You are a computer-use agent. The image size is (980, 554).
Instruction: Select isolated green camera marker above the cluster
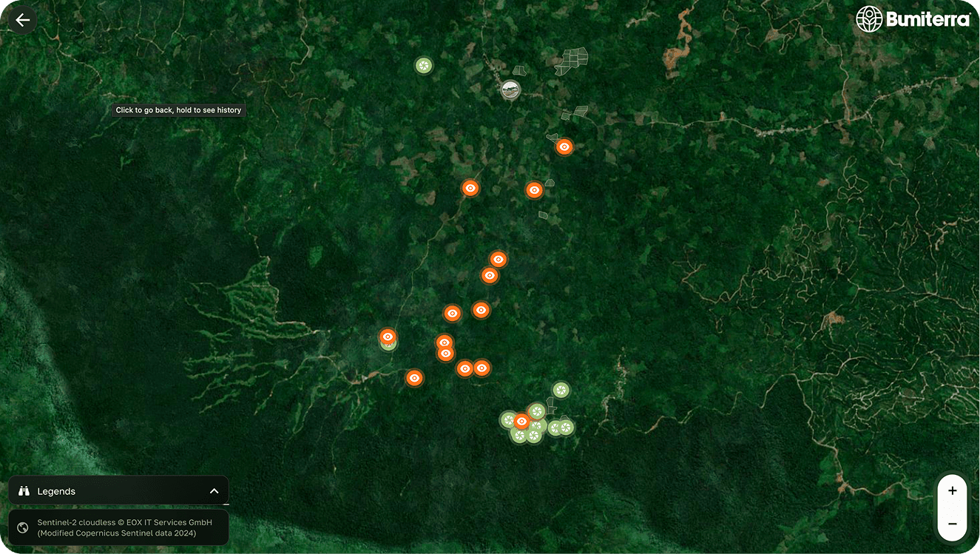pyautogui.click(x=561, y=390)
